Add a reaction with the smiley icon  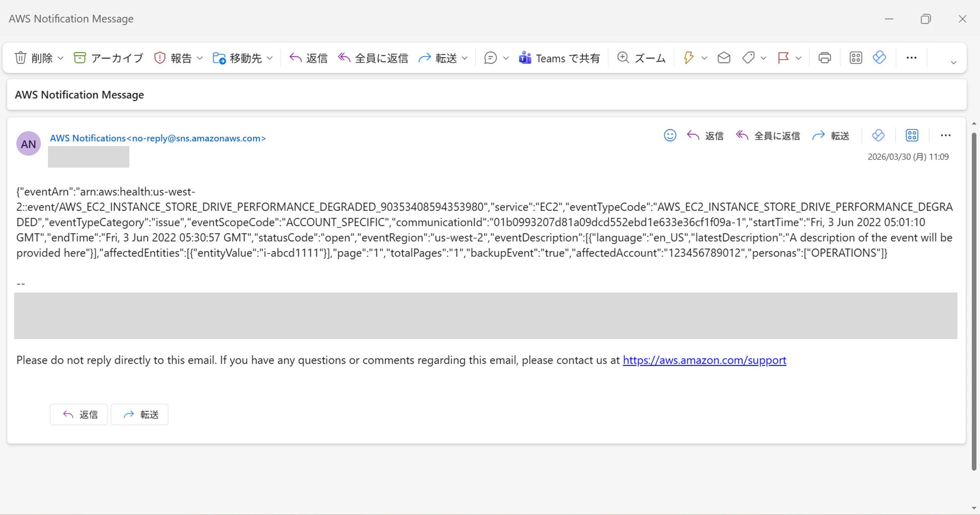click(x=670, y=135)
